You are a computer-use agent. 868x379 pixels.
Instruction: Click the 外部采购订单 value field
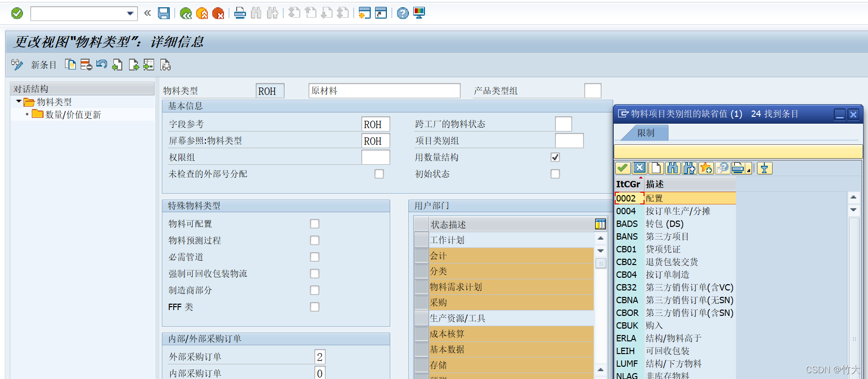point(320,357)
